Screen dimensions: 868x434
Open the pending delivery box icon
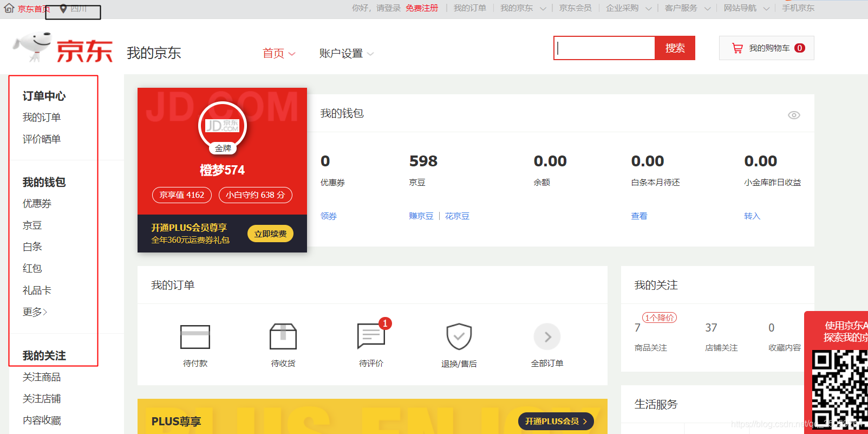[283, 336]
